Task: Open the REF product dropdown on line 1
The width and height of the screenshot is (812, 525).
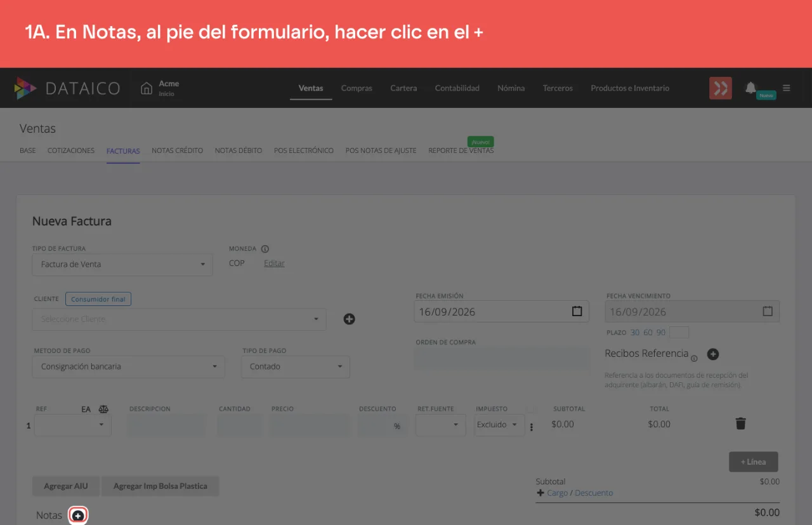Action: tap(73, 425)
